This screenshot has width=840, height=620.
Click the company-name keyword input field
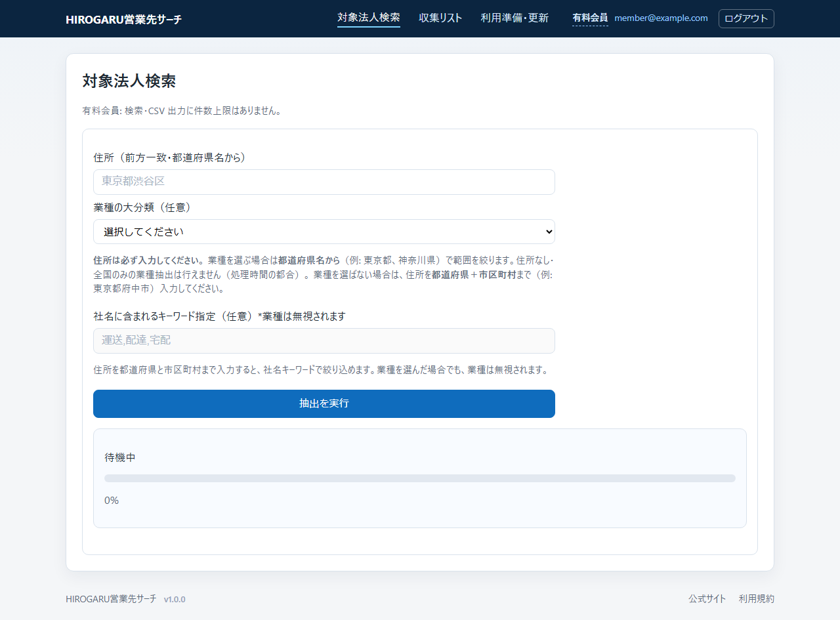(x=324, y=341)
